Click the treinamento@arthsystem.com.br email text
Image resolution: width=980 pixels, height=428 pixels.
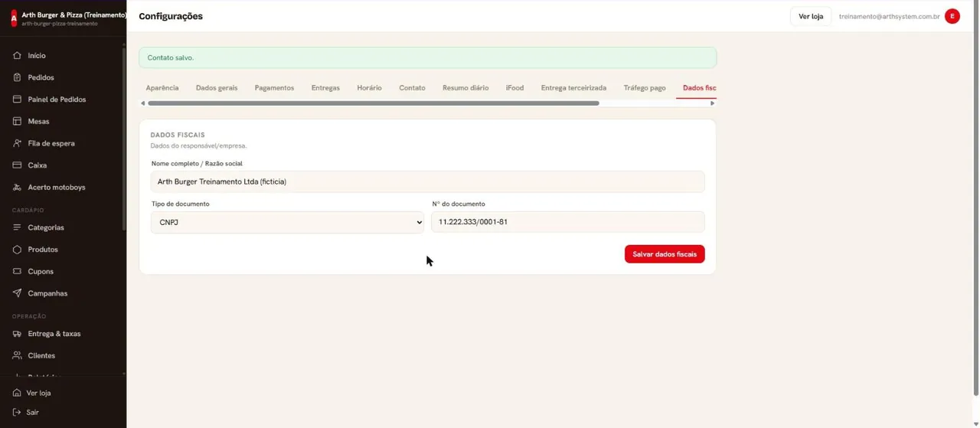tap(889, 16)
